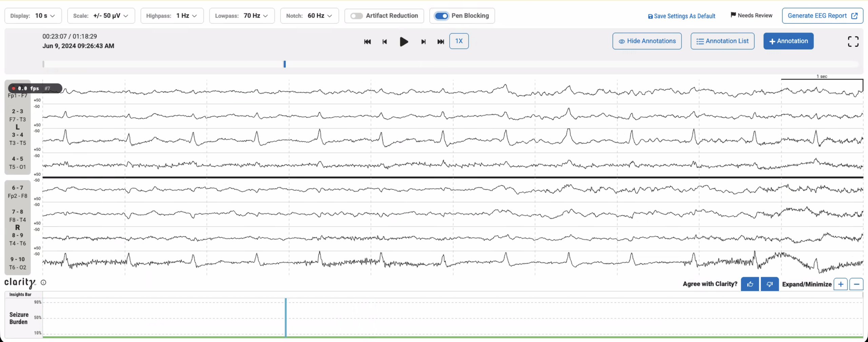Screen dimensions: 868x342
Task: Click the fps indicator badge
Action: (x=35, y=88)
